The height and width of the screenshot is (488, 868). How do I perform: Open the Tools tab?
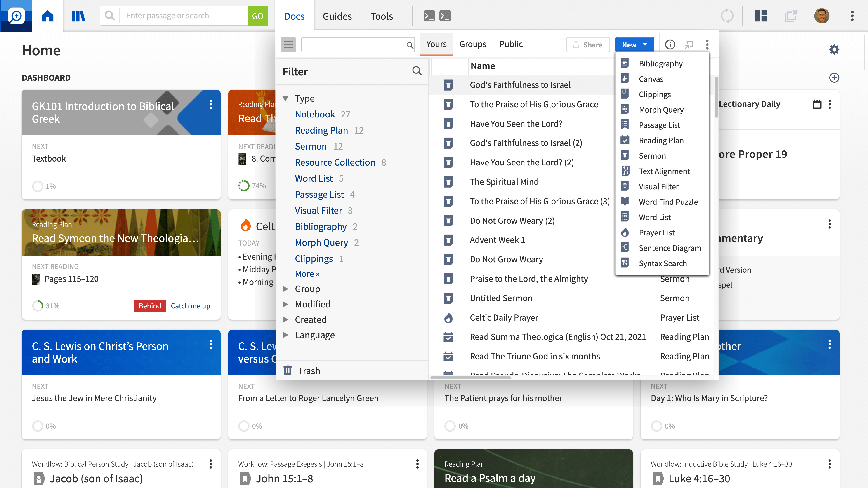tap(381, 16)
